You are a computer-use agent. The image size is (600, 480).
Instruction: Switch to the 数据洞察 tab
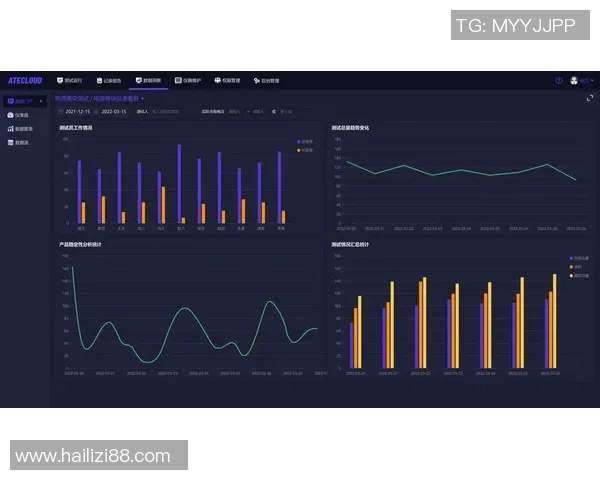point(146,80)
